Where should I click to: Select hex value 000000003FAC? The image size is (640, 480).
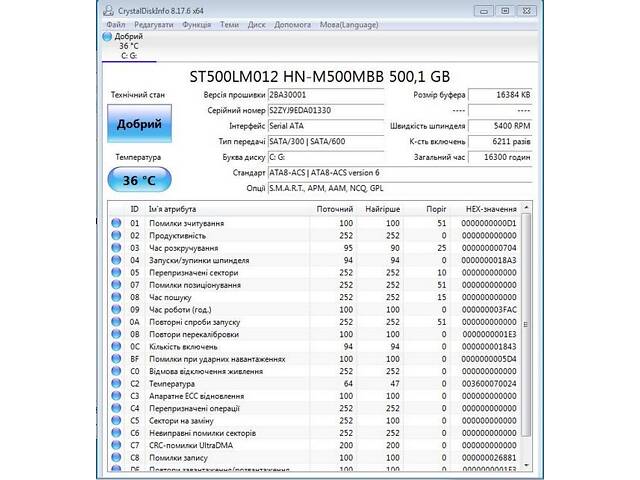(x=489, y=309)
